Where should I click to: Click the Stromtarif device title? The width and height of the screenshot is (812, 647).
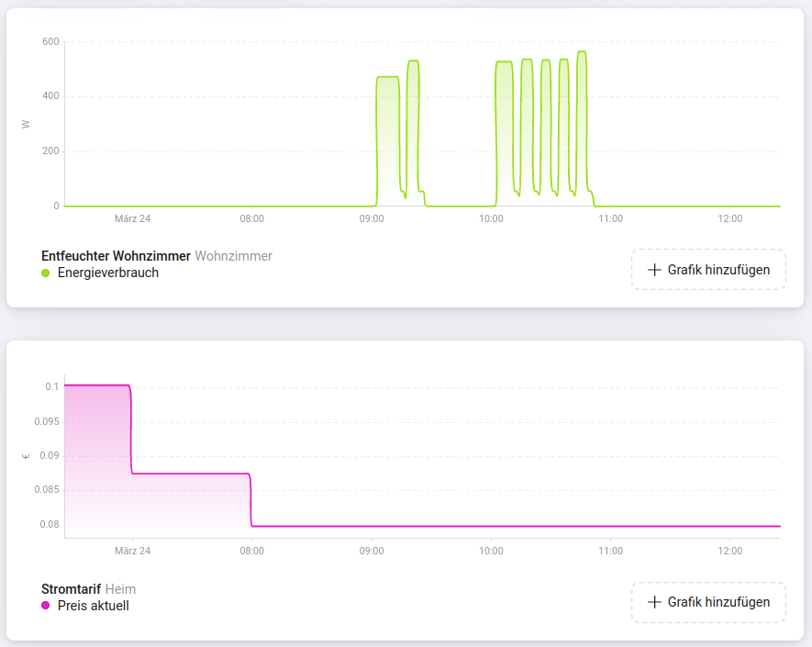click(71, 589)
